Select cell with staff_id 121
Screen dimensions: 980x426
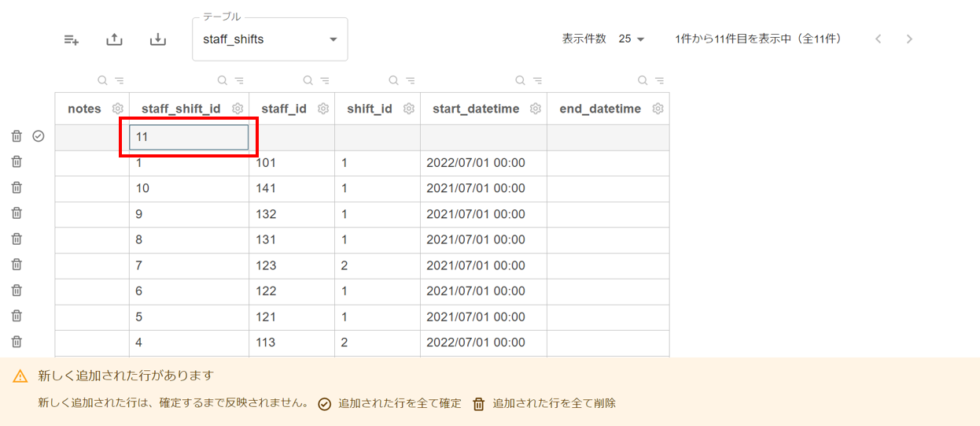[x=292, y=317]
